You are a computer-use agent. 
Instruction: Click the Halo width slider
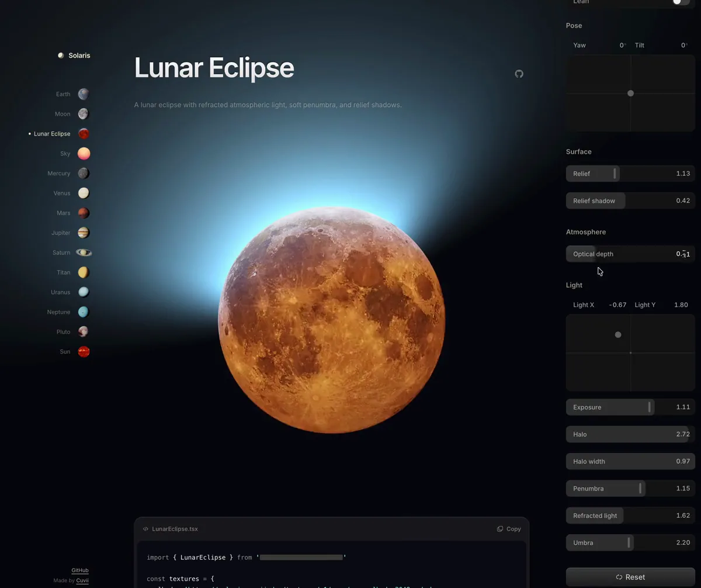pos(630,461)
